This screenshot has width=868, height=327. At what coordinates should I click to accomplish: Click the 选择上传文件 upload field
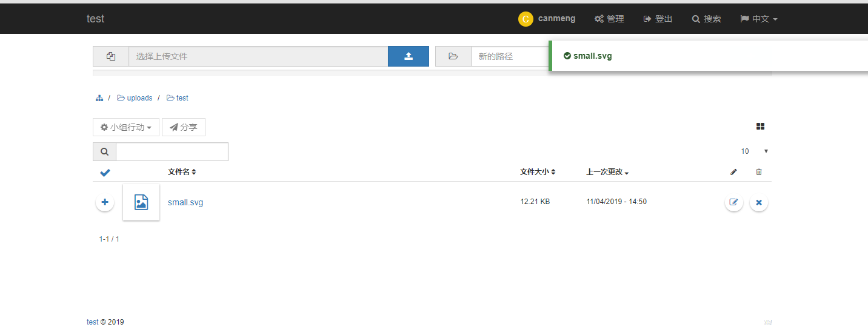click(258, 56)
